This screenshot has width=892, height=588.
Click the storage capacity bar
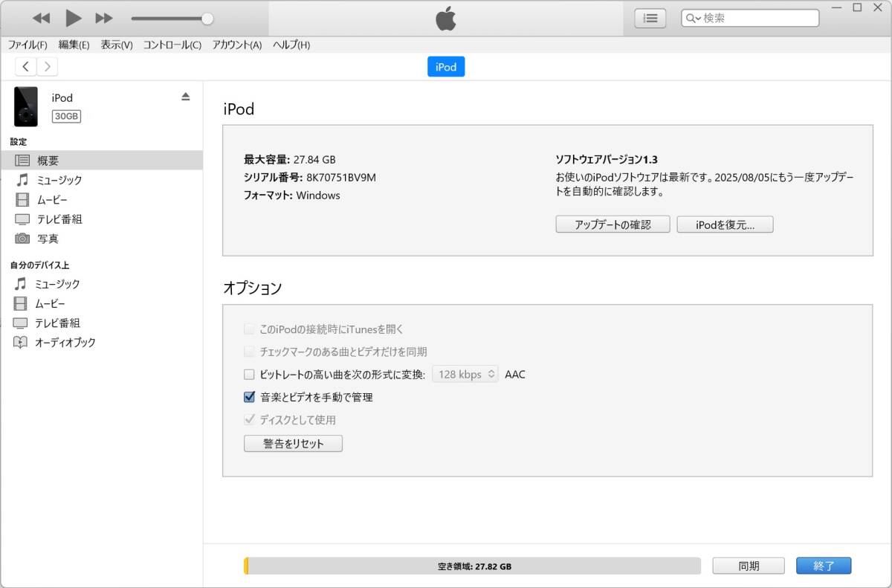click(472, 566)
